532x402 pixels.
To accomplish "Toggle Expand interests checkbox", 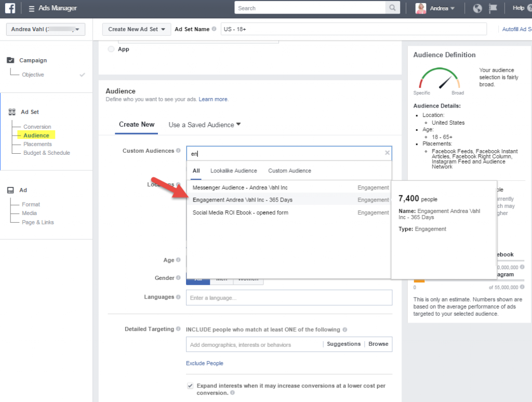I will [x=190, y=386].
